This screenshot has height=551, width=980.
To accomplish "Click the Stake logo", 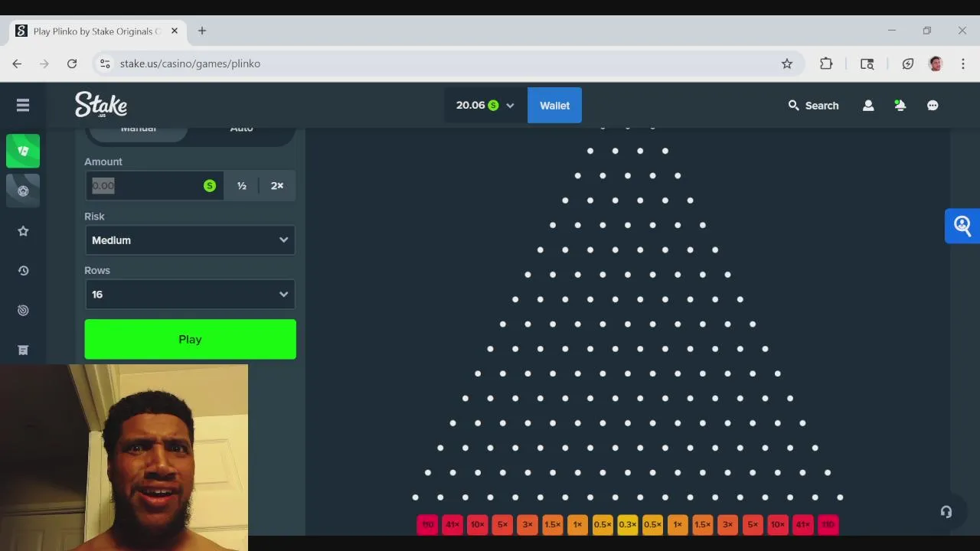I will (101, 105).
